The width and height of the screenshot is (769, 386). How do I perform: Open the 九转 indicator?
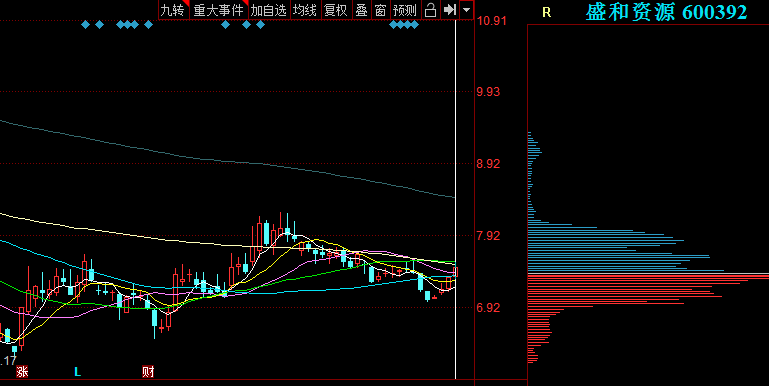click(174, 10)
